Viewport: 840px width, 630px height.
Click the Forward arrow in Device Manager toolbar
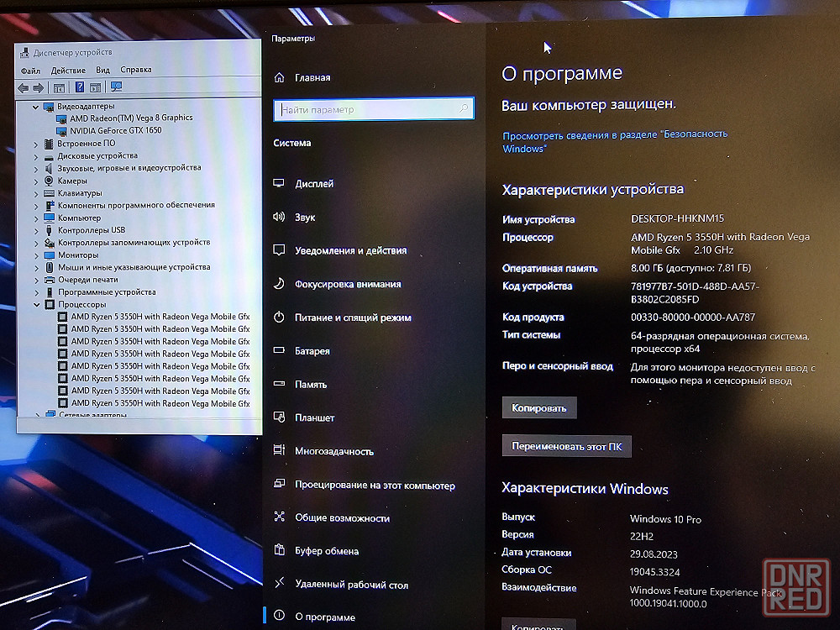(38, 88)
